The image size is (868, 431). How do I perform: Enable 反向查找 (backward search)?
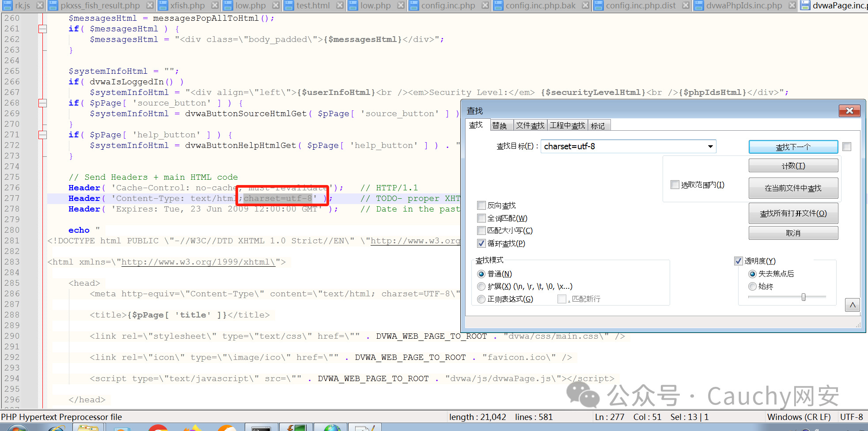click(x=482, y=205)
